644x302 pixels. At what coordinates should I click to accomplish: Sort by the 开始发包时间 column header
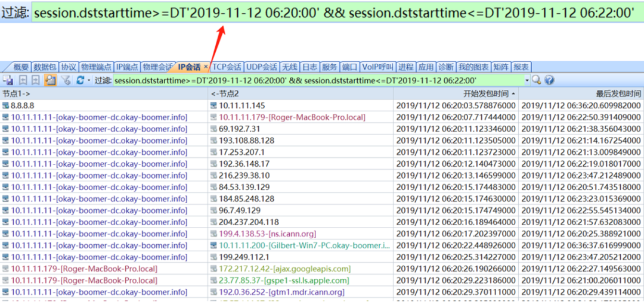point(456,94)
